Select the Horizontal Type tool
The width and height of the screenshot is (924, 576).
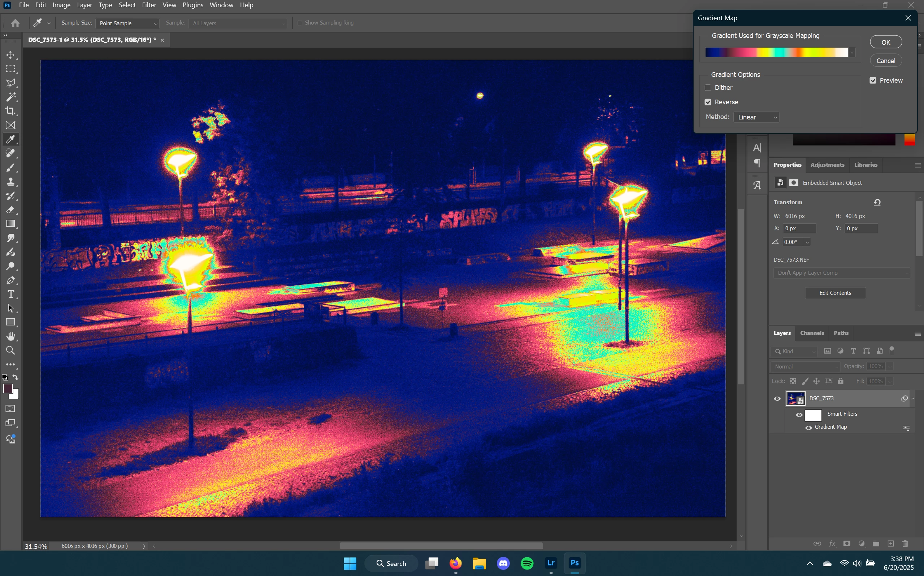(11, 294)
